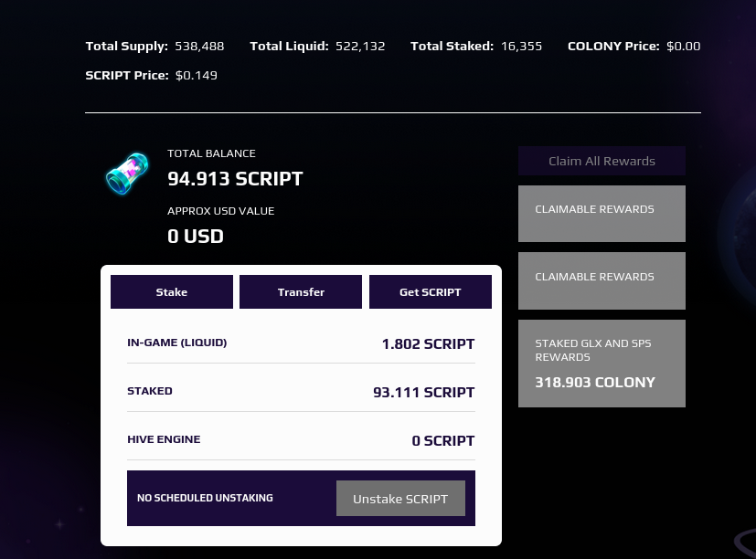The image size is (756, 559).
Task: Click the No Scheduled Unstaking label
Action: (x=205, y=499)
